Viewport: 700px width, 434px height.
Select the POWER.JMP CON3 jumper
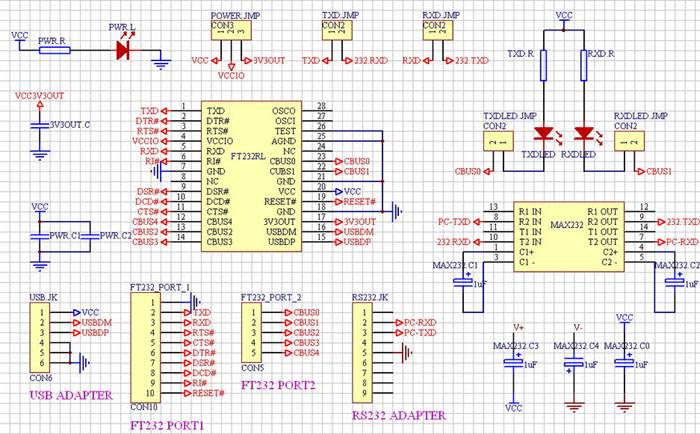point(231,30)
